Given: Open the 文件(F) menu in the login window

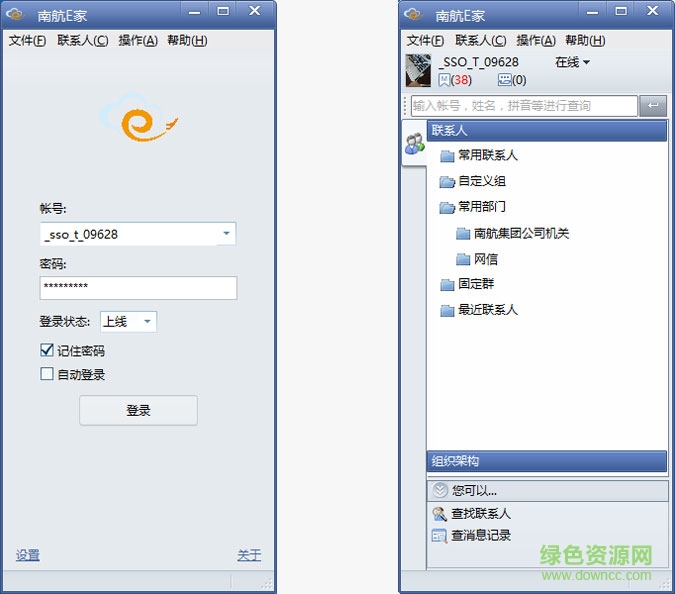Looking at the screenshot, I should click(27, 41).
